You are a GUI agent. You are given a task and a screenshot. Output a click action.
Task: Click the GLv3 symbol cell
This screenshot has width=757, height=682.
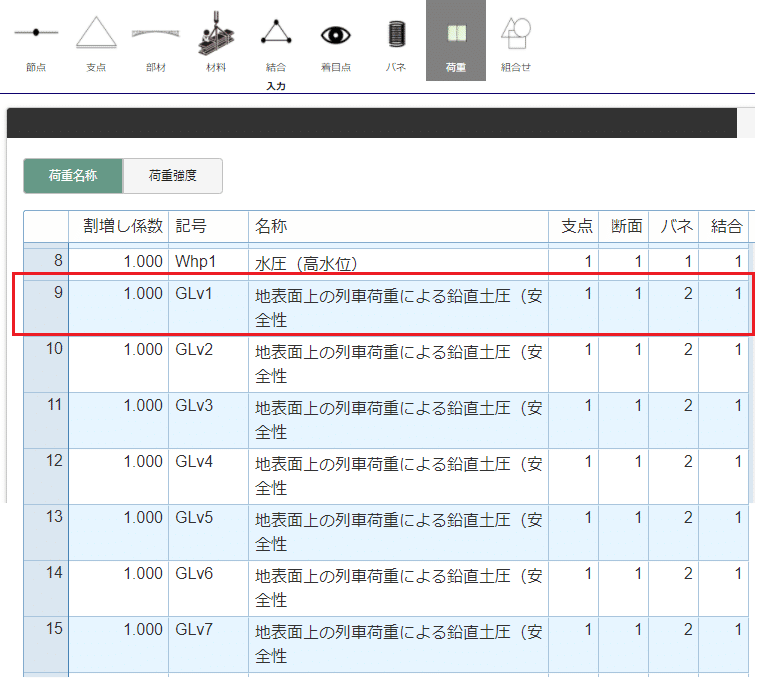click(x=209, y=420)
